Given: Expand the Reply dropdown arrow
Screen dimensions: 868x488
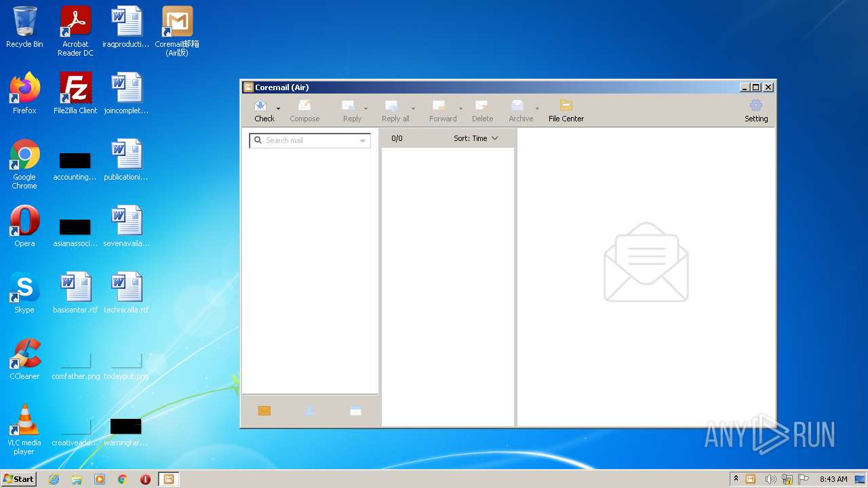Looking at the screenshot, I should coord(366,108).
